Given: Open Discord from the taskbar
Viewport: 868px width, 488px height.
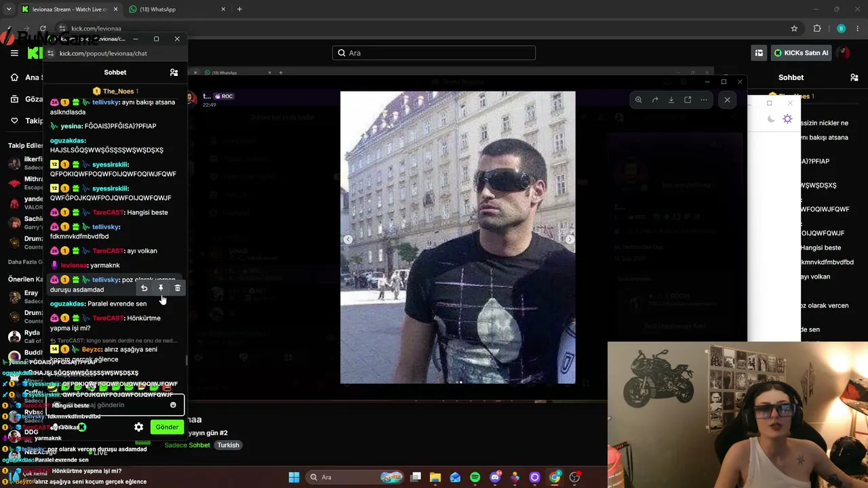Looking at the screenshot, I should (x=495, y=477).
